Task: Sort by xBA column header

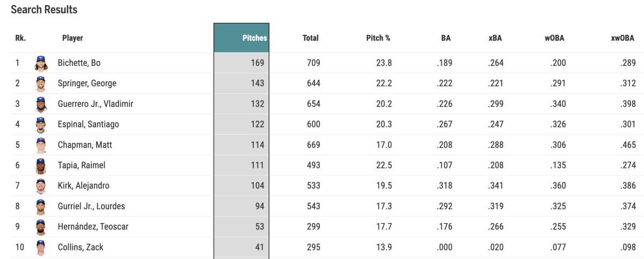Action: click(x=495, y=38)
